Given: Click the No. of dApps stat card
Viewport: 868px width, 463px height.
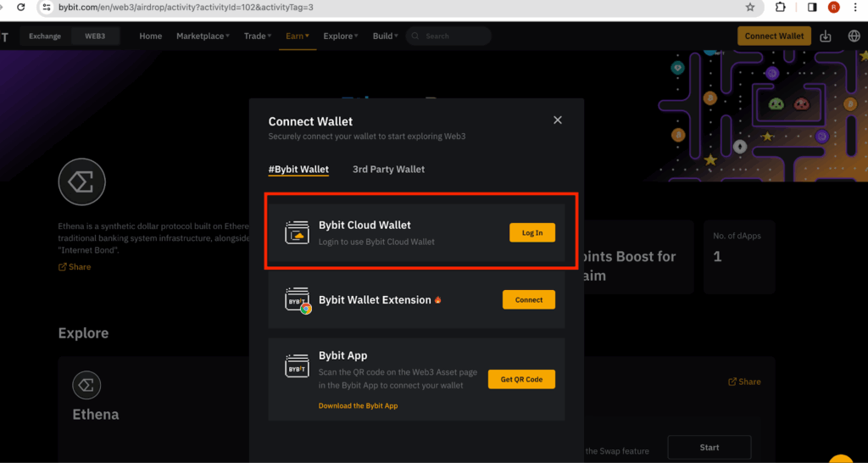Looking at the screenshot, I should (x=739, y=256).
